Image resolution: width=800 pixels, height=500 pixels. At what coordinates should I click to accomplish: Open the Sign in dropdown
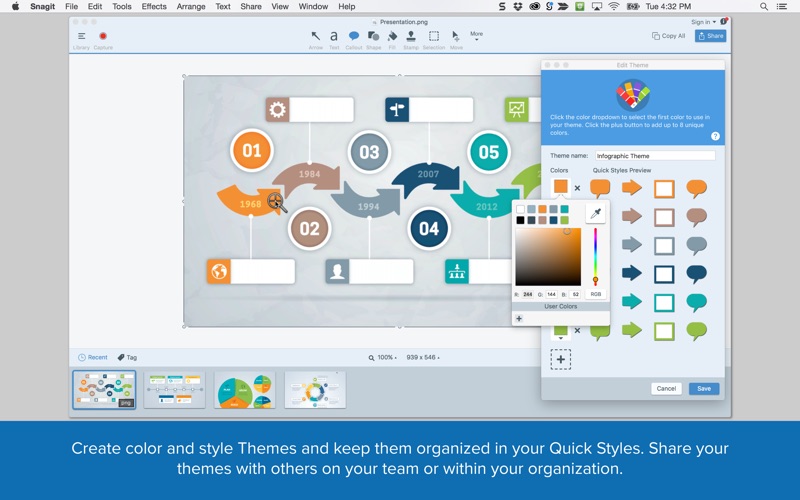tap(704, 22)
